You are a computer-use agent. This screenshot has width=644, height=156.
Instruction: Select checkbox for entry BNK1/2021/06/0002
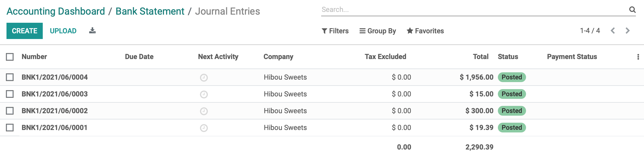(10, 111)
